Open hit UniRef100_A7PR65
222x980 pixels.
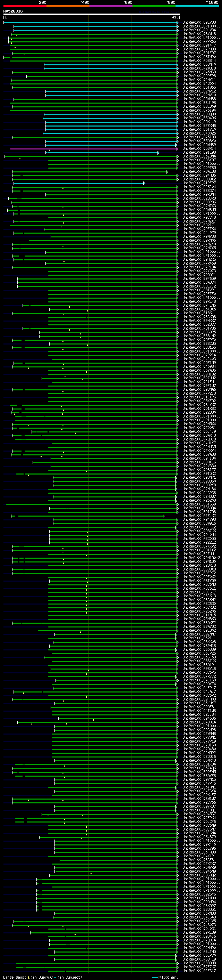click(199, 41)
